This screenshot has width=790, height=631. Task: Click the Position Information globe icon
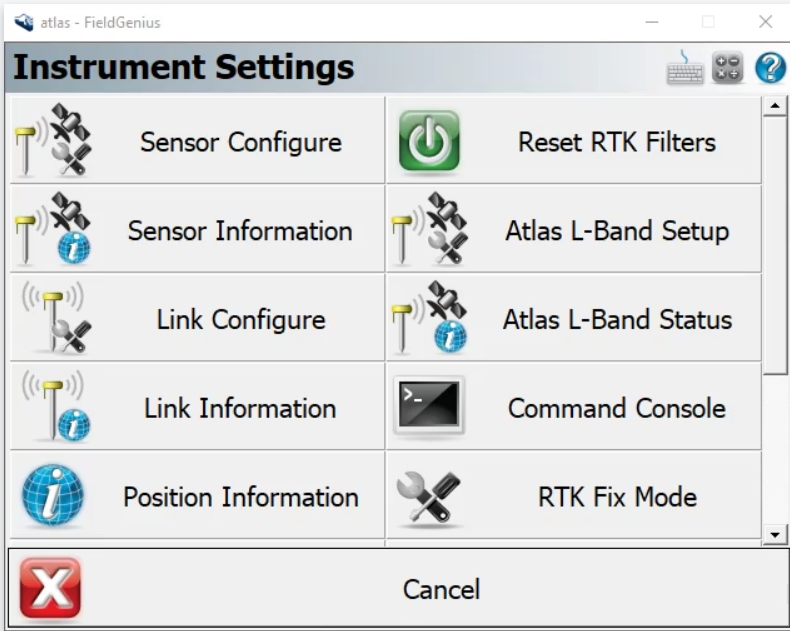point(52,496)
